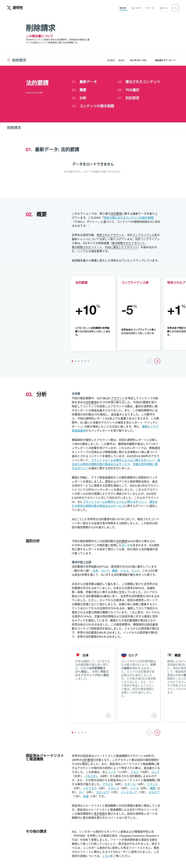Open the arrow button on the 日本 card
The height and width of the screenshot is (868, 186).
coord(108,715)
